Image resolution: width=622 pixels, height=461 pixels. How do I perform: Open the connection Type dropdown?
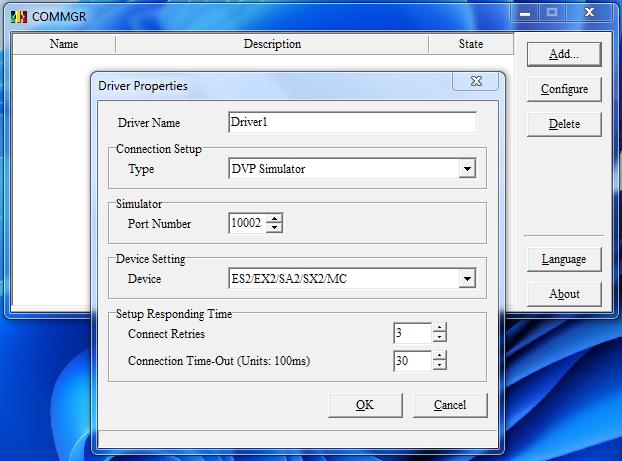pyautogui.click(x=467, y=169)
